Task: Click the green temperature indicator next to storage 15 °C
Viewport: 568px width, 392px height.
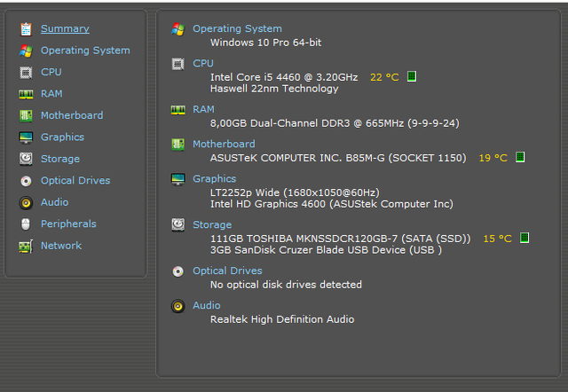Action: coord(525,238)
